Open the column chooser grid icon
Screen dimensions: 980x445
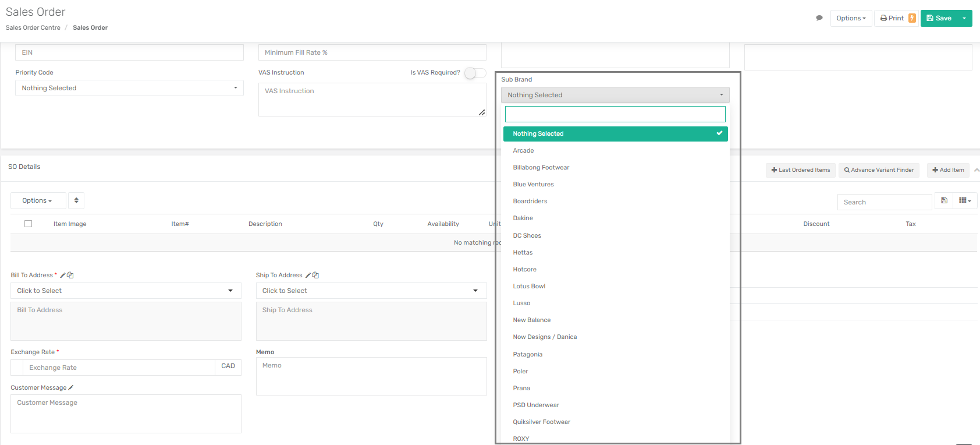(965, 200)
